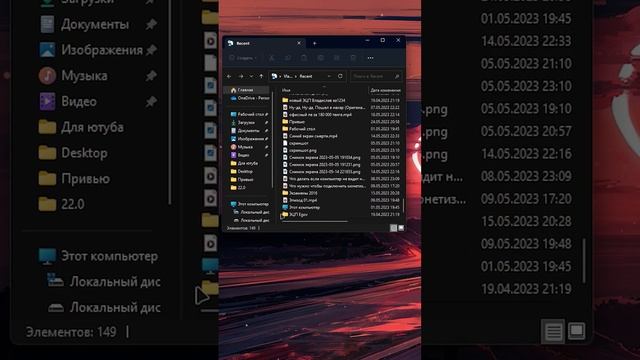The height and width of the screenshot is (360, 640).
Task: Refresh the Recent folder view
Action: pos(340,76)
